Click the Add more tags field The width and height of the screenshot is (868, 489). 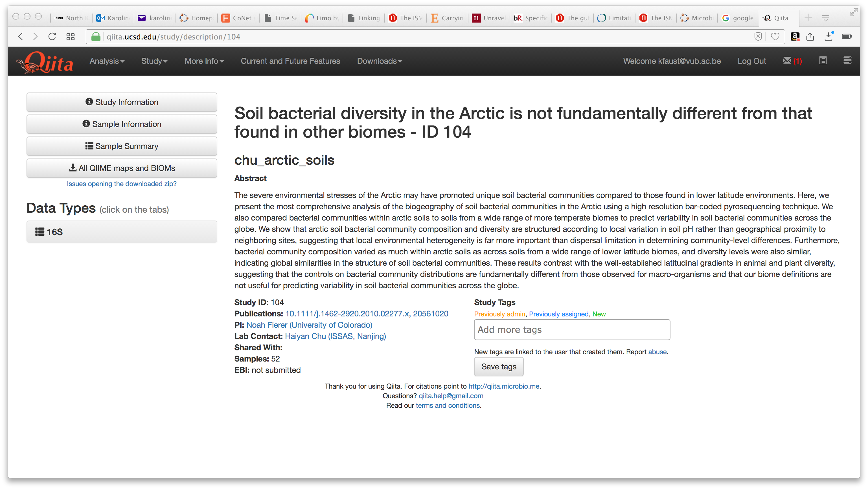point(572,330)
